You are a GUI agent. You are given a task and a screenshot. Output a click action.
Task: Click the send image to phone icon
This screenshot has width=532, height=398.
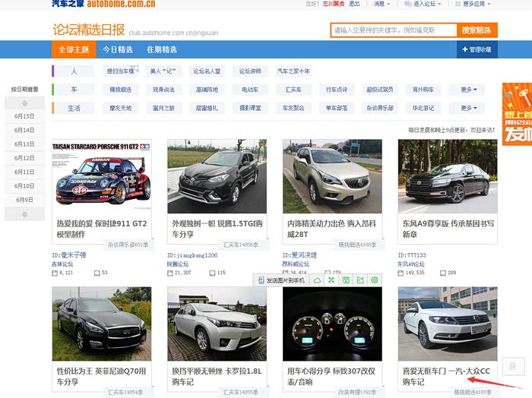tap(261, 280)
